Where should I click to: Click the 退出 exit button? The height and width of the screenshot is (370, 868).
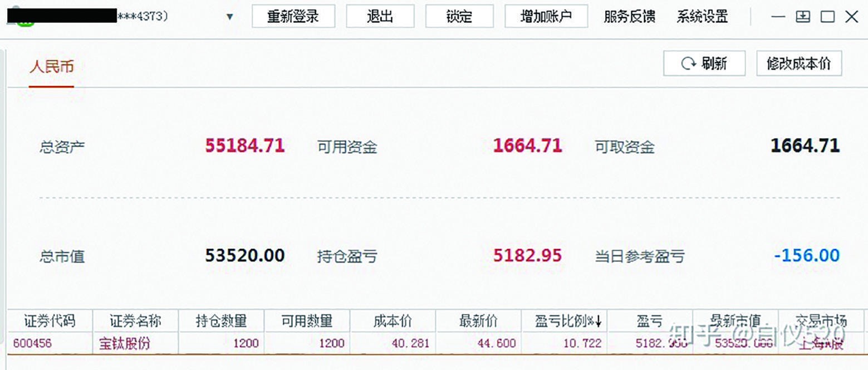tap(380, 16)
